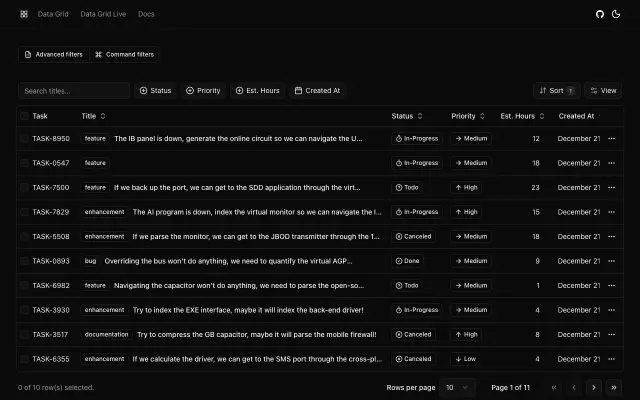Change rows per page dropdown
Viewport: 640px width, 400px height.
[x=458, y=388]
